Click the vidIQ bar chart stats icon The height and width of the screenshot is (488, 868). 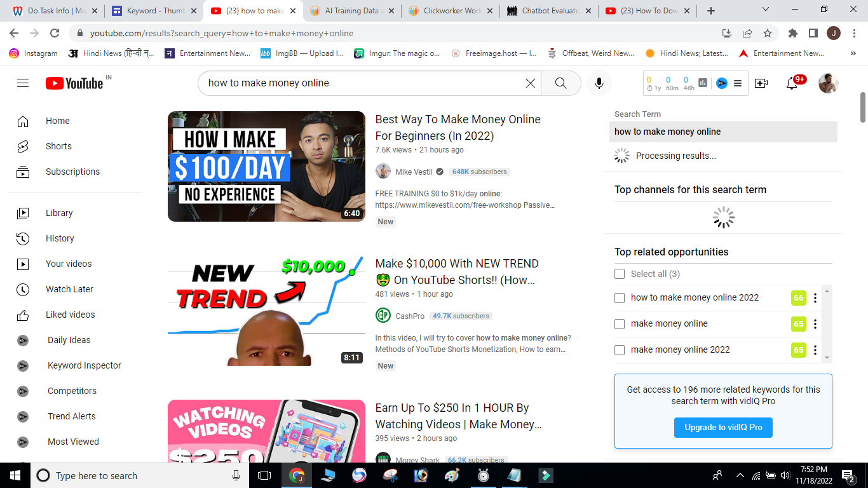(x=703, y=83)
